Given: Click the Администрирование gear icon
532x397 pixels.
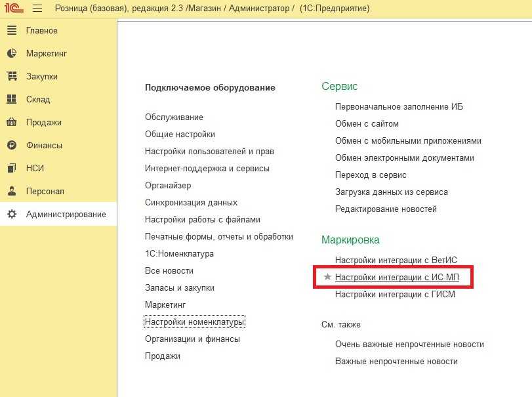Looking at the screenshot, I should tap(12, 215).
